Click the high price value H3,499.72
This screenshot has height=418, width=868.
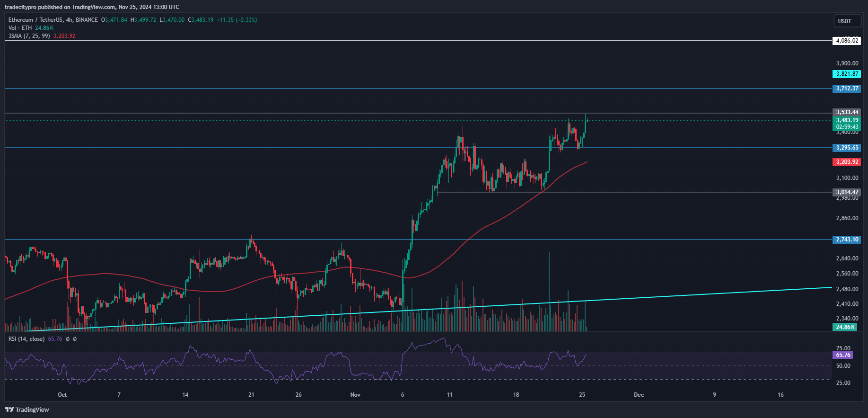click(x=143, y=20)
